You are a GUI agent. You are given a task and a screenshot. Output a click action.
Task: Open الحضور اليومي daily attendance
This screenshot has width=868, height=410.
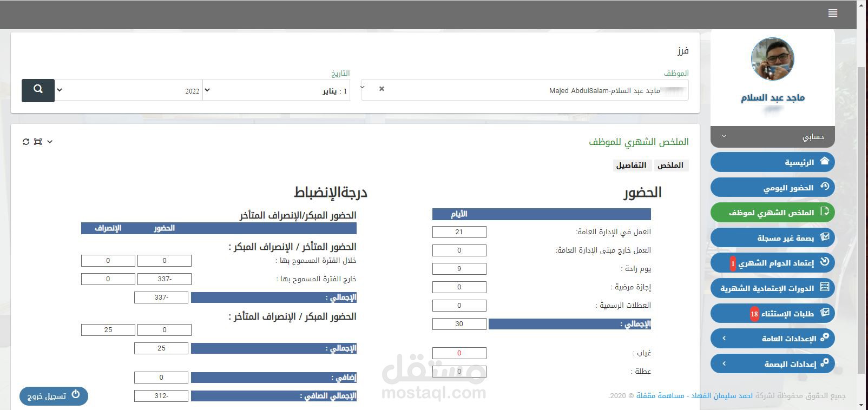[772, 187]
